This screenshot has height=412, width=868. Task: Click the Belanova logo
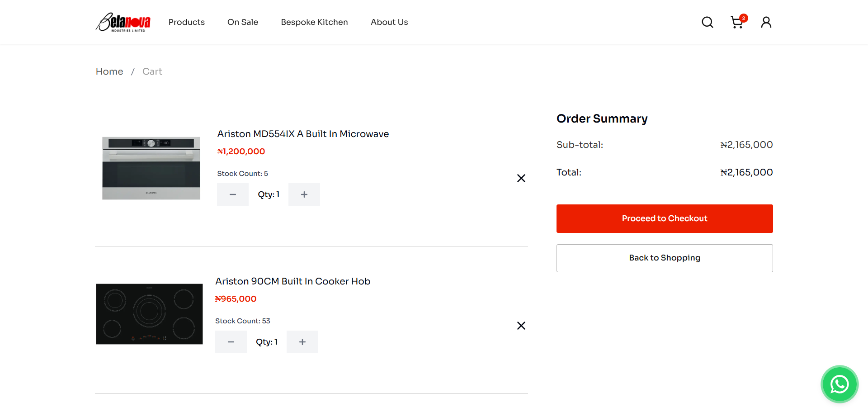123,22
